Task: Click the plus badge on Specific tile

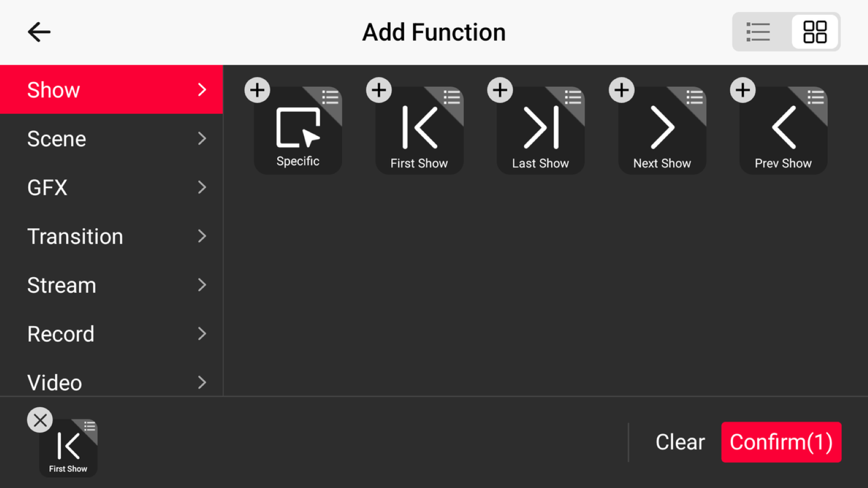Action: (257, 90)
